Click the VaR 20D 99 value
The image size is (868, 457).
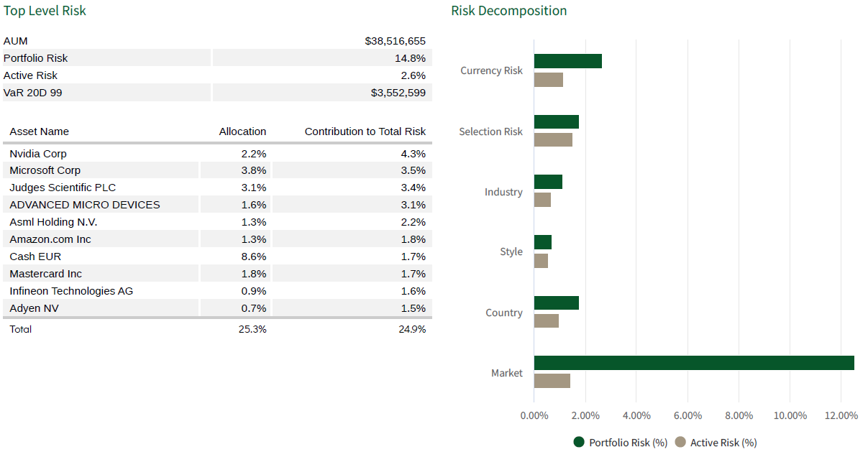pyautogui.click(x=400, y=92)
